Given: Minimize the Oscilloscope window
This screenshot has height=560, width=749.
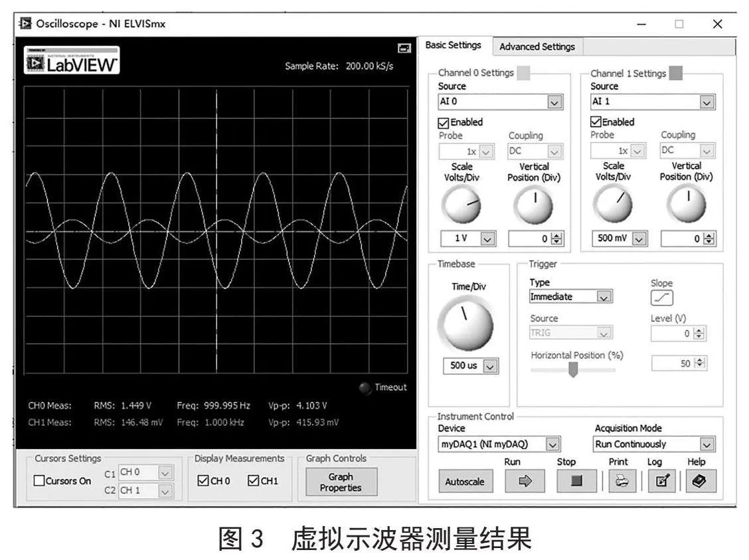Looking at the screenshot, I should click(x=641, y=24).
